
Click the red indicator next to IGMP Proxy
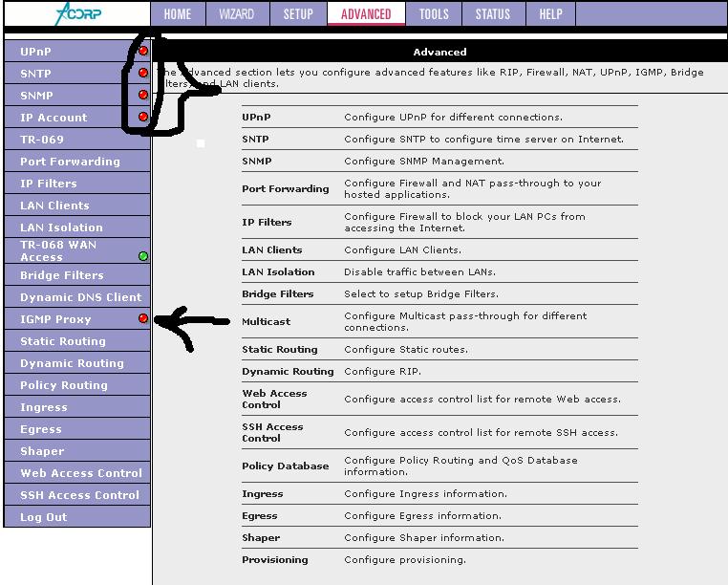143,318
